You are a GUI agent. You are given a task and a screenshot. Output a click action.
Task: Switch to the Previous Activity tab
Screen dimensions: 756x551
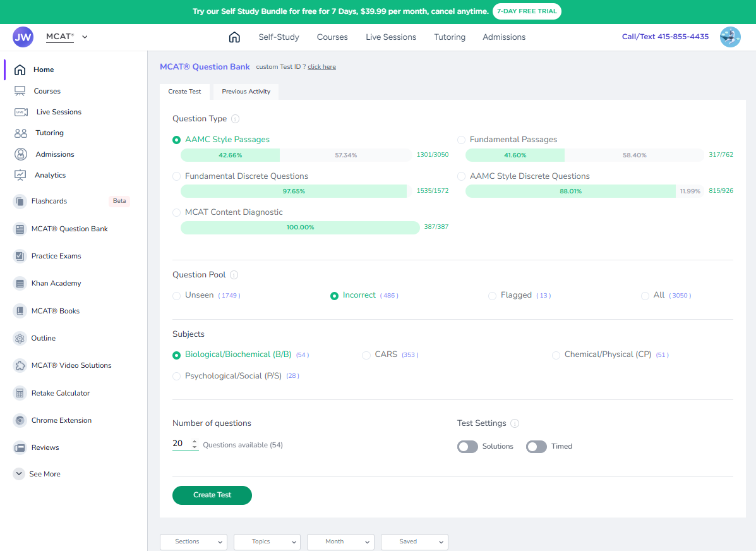click(246, 92)
